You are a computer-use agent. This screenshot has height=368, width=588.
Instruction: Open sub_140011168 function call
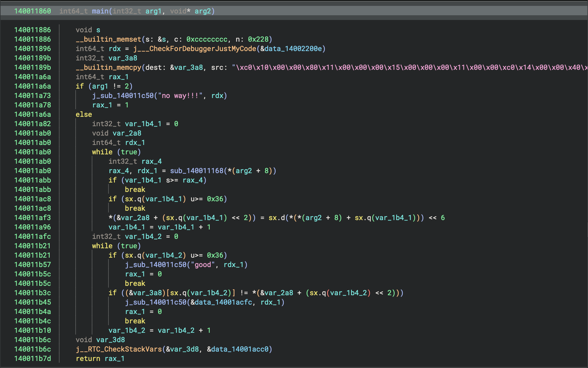(x=197, y=171)
